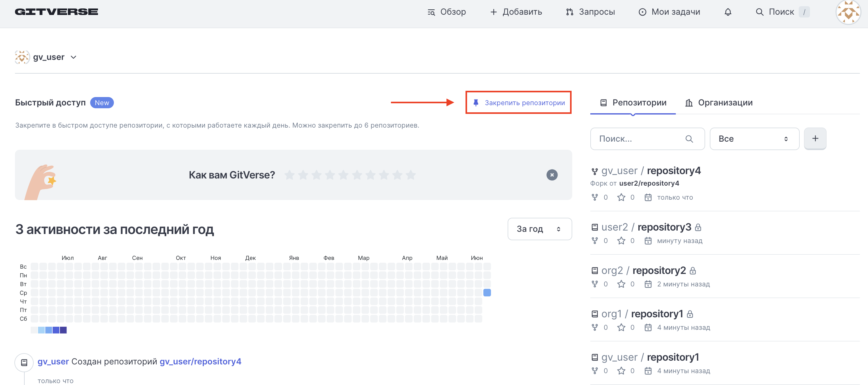Click star icon under repository4

(621, 197)
